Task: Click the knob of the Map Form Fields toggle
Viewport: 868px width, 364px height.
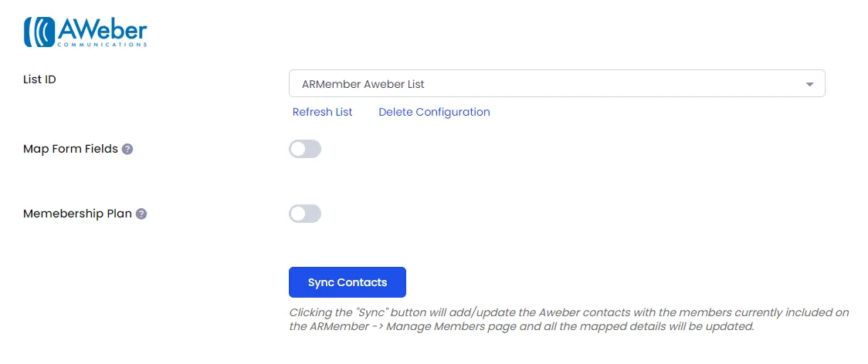Action: tap(298, 149)
